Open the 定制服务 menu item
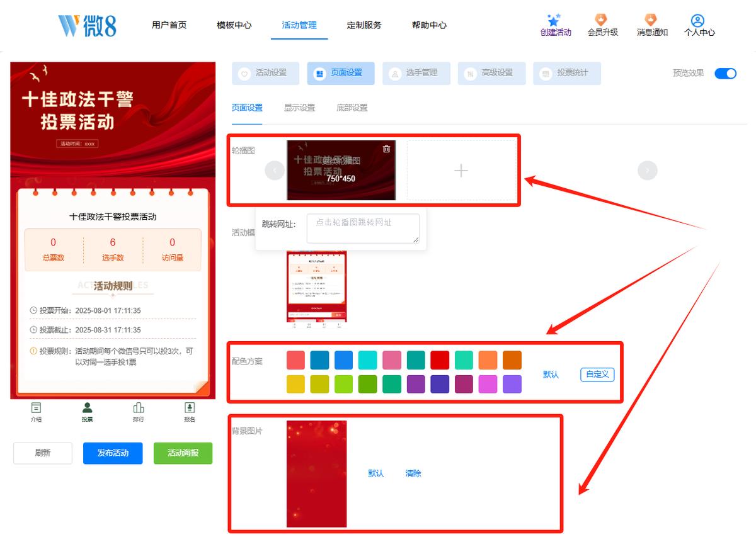Image resolution: width=756 pixels, height=542 pixels. tap(364, 25)
